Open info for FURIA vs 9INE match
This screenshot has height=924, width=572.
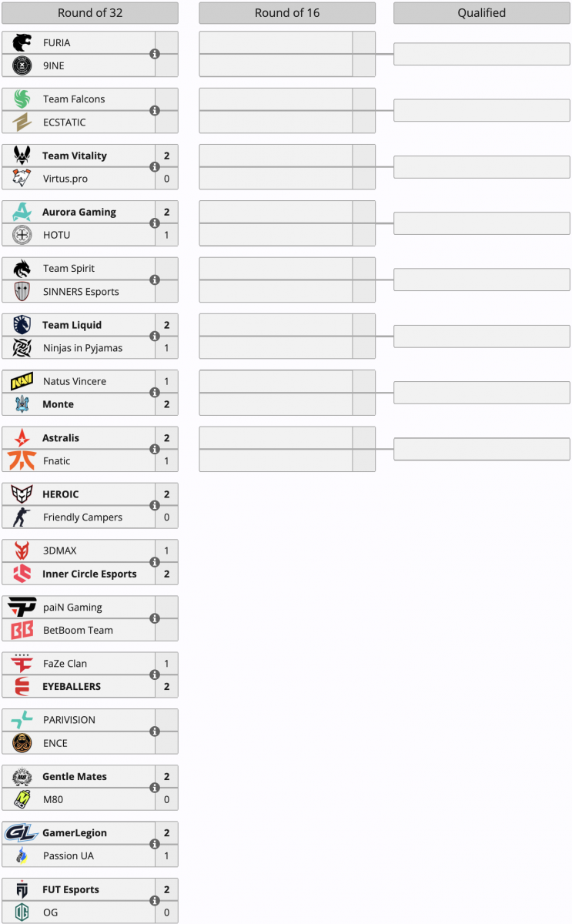155,54
